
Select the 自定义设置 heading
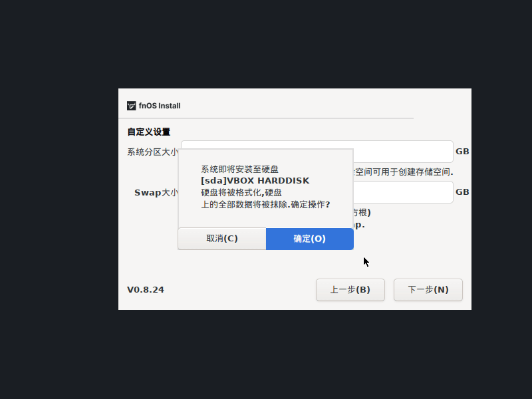(x=149, y=132)
